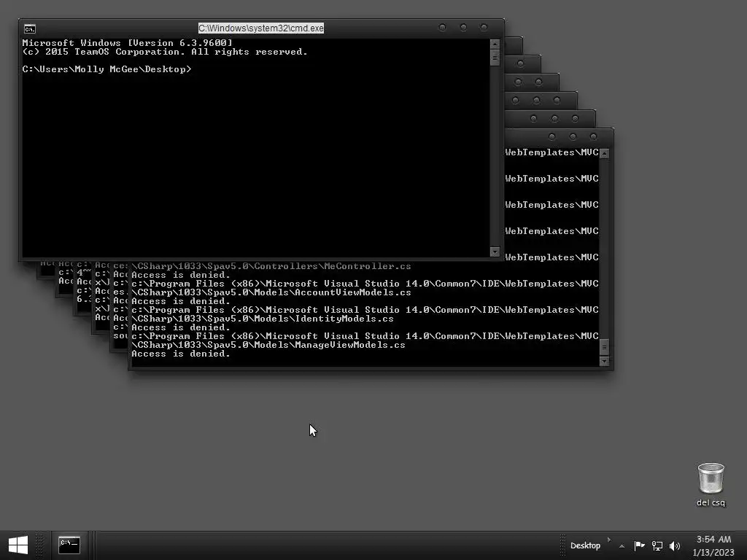
Task: Click the Windows Start button
Action: [x=18, y=545]
